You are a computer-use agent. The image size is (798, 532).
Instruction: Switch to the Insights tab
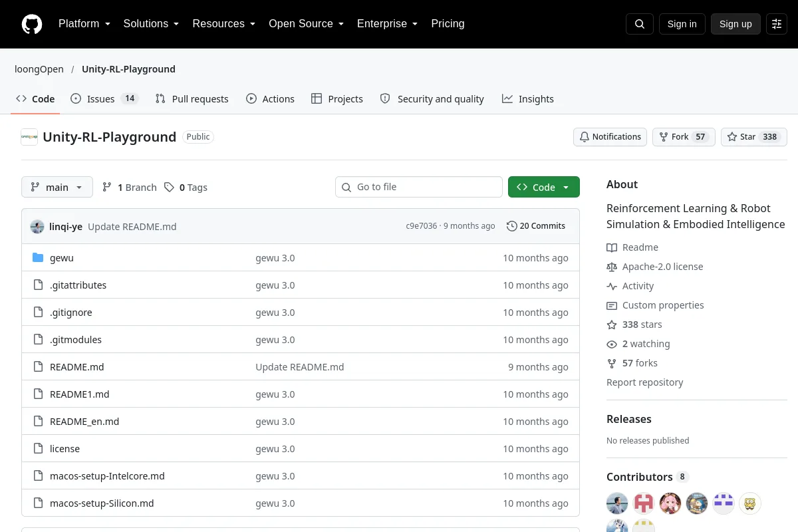(528, 99)
